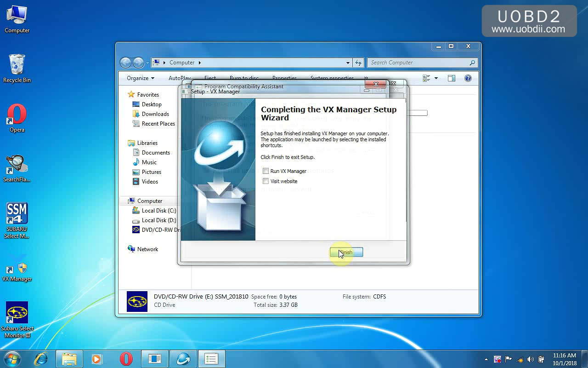Open the VX Manager desktop shortcut

[17, 271]
